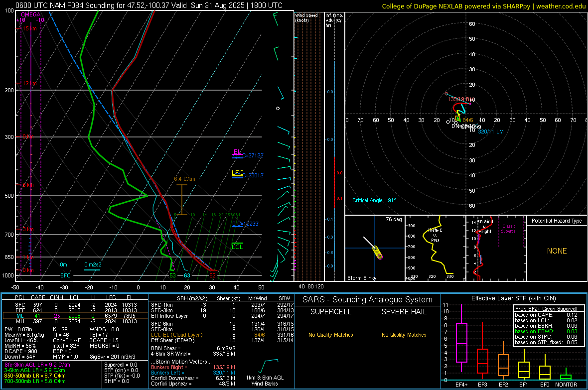
Task: Click the 12 km height marker
Action: coord(29,83)
